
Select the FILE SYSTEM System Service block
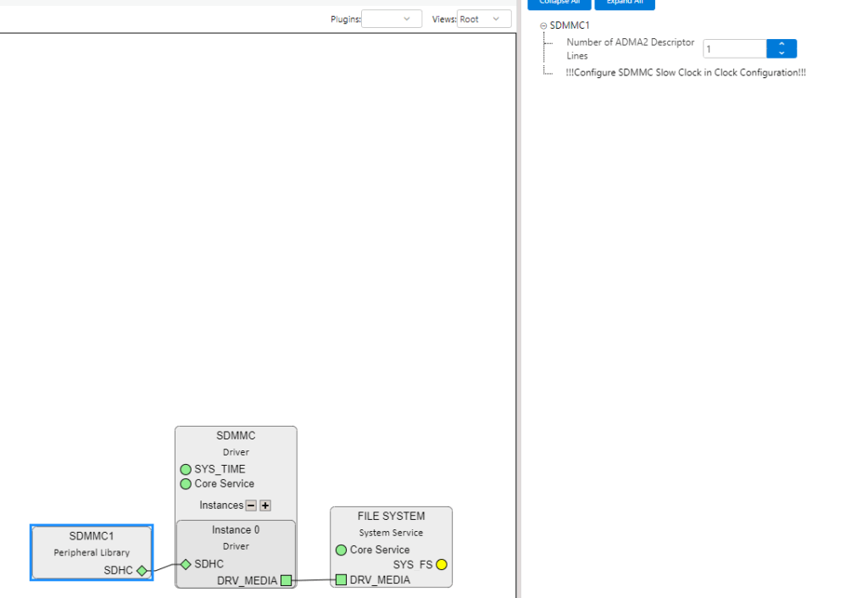coord(391,523)
